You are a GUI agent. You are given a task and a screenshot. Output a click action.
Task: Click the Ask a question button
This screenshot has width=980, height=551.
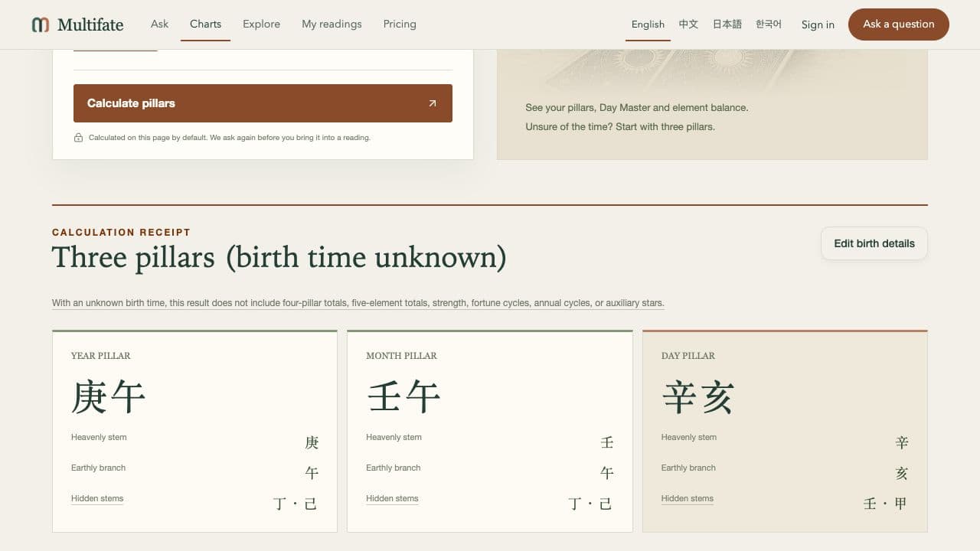(899, 24)
